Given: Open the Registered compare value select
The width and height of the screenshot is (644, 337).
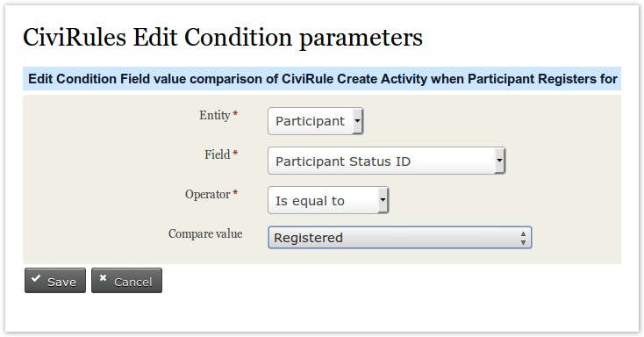Looking at the screenshot, I should [399, 238].
